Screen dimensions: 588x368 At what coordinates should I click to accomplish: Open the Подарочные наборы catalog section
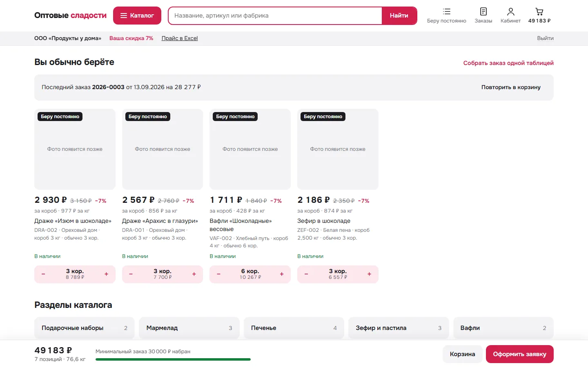click(x=85, y=328)
